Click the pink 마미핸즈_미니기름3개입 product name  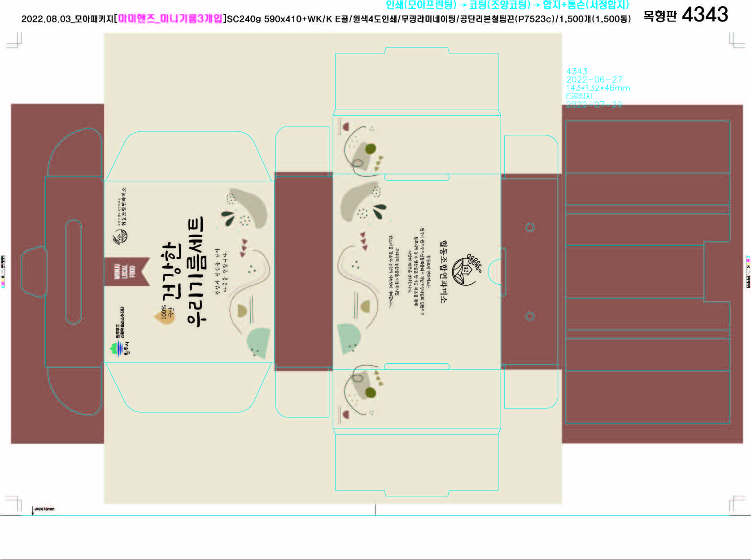170,18
